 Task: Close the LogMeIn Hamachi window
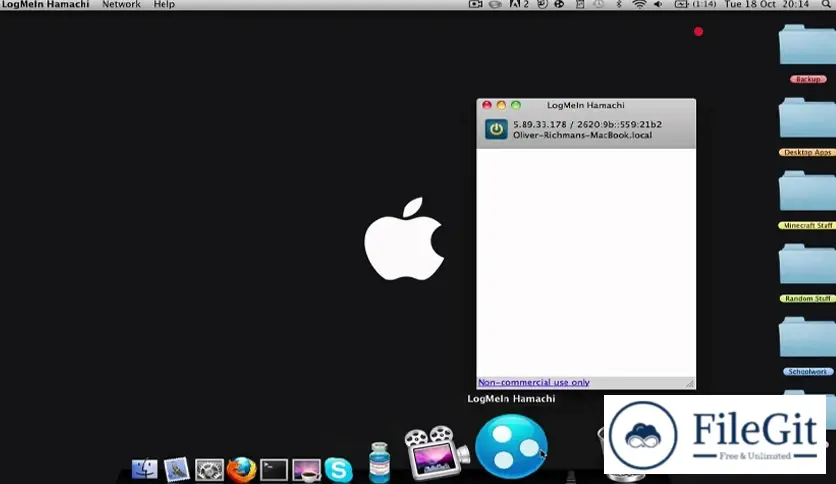click(487, 105)
